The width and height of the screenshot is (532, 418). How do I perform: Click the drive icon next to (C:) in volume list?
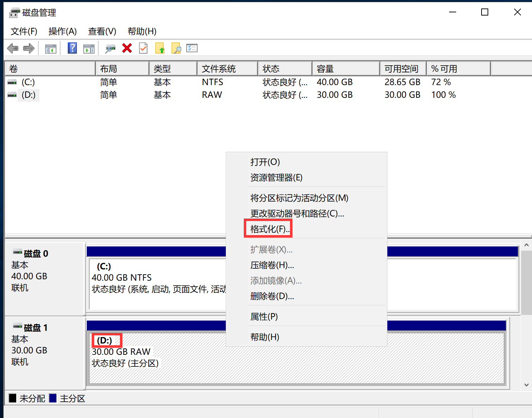[12, 82]
